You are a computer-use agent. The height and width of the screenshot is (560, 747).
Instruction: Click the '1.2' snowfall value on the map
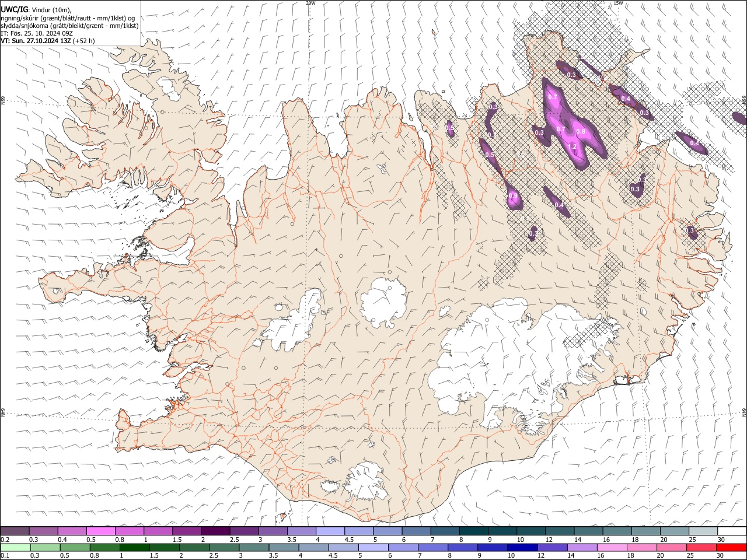click(x=573, y=146)
